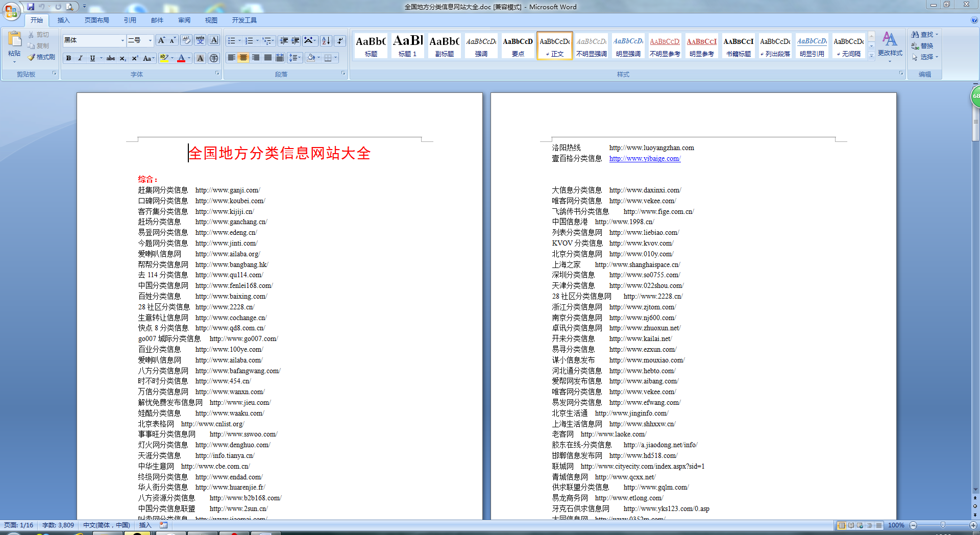Click the Shrink Font icon

pyautogui.click(x=173, y=40)
